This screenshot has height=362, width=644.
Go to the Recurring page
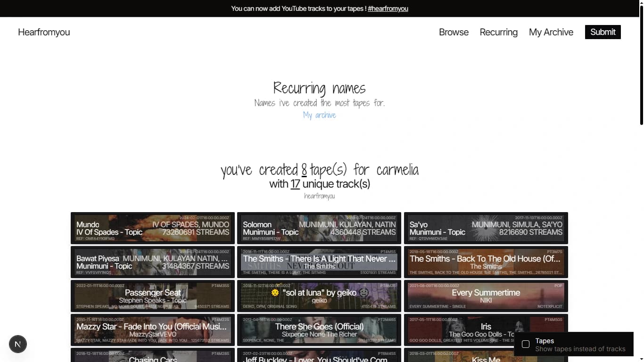click(x=498, y=32)
